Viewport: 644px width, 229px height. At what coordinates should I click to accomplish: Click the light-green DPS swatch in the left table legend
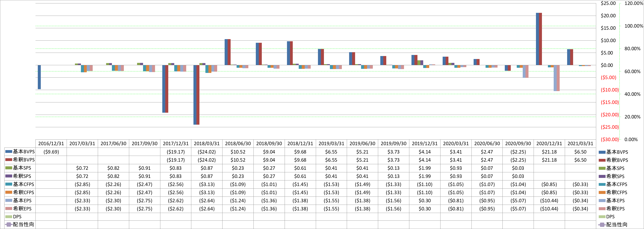pyautogui.click(x=9, y=216)
